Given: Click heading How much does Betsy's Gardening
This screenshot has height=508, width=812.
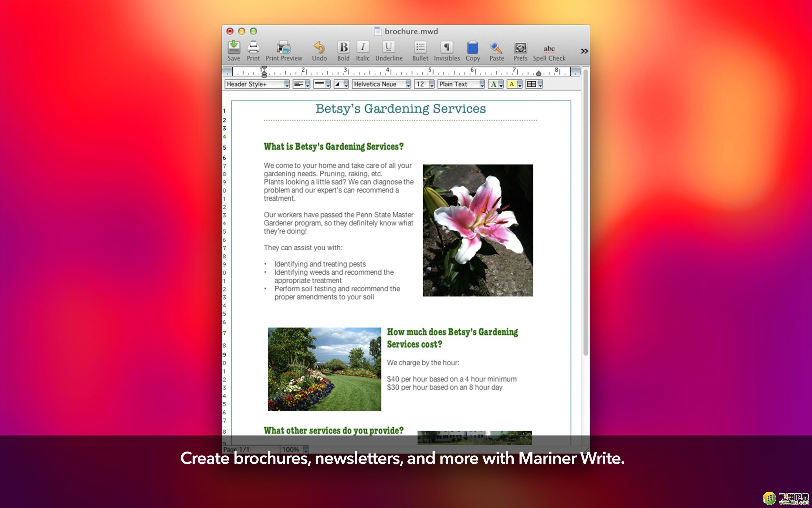Looking at the screenshot, I should 452,332.
